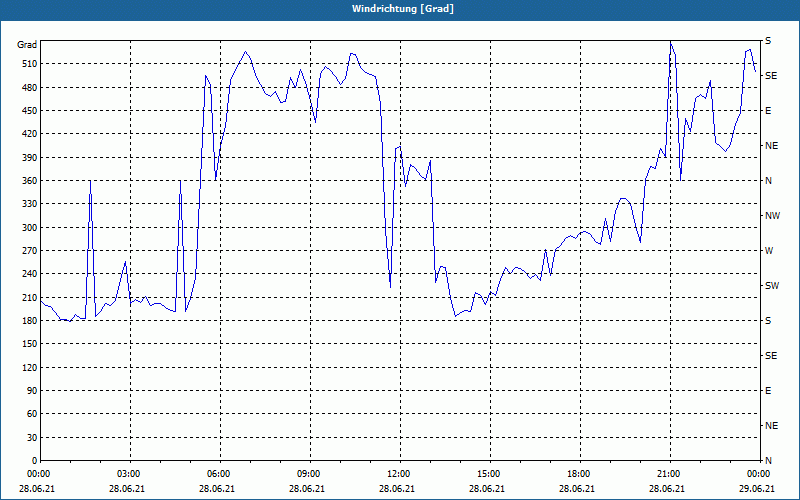Select the 30 y-axis value
The image size is (800, 500).
click(32, 438)
